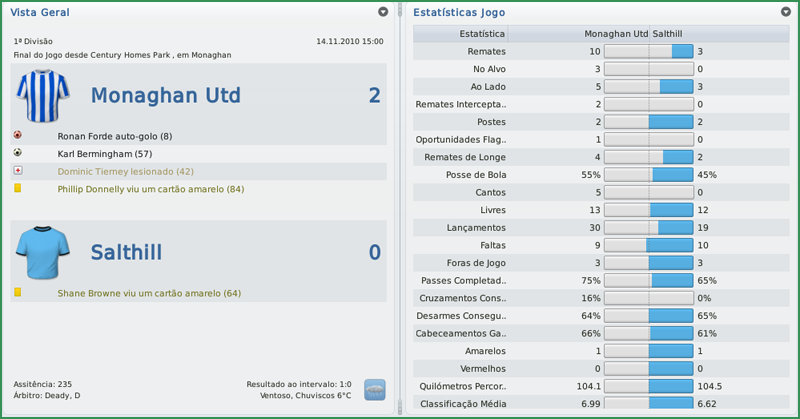Image resolution: width=800 pixels, height=419 pixels.
Task: Click the Posse de Bola possession bar
Action: point(649,174)
